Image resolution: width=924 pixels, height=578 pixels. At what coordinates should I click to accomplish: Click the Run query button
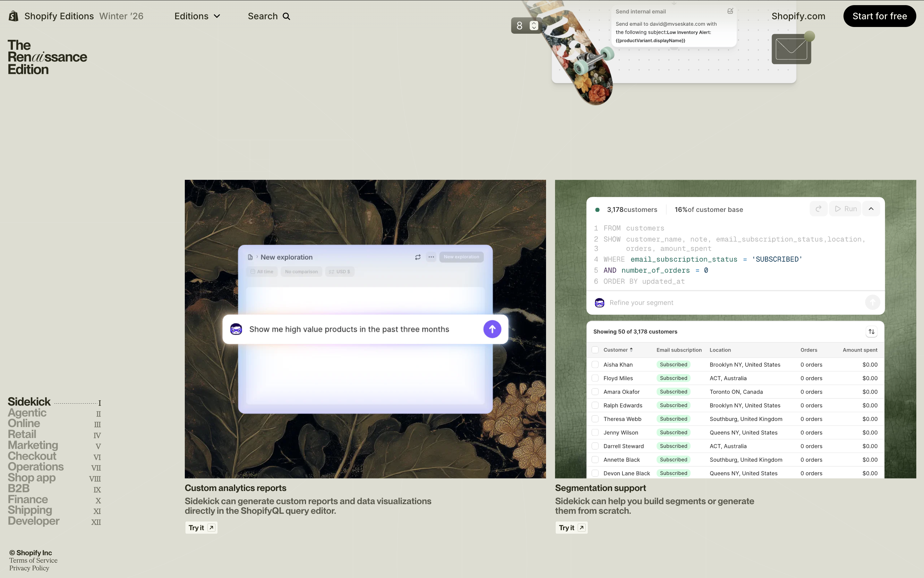point(845,209)
